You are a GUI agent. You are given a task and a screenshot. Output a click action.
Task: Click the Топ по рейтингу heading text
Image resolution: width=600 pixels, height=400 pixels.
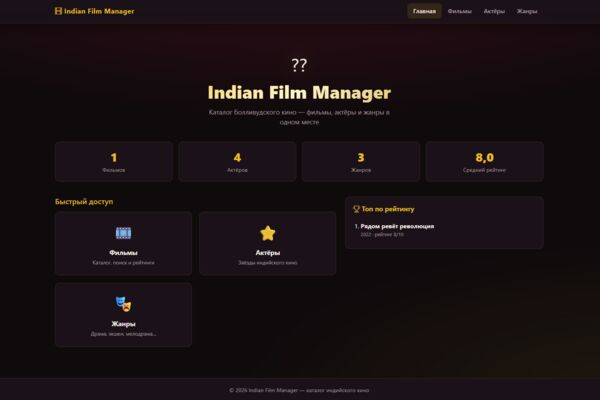pos(388,209)
